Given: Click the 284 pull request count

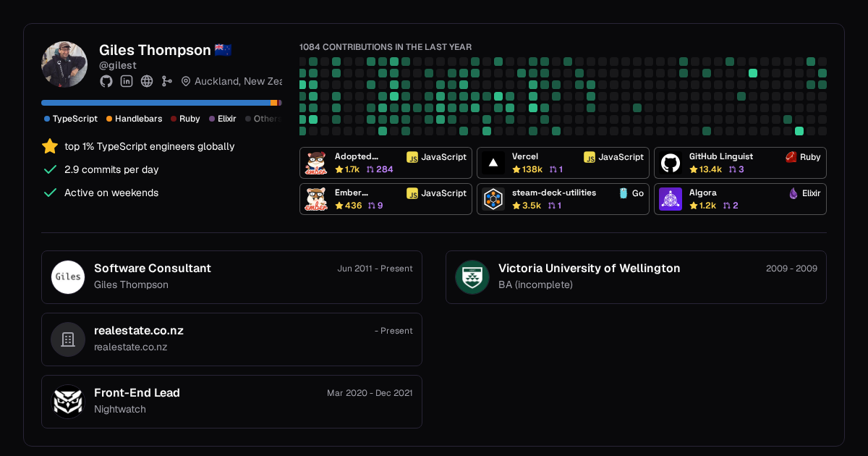Looking at the screenshot, I should [385, 169].
